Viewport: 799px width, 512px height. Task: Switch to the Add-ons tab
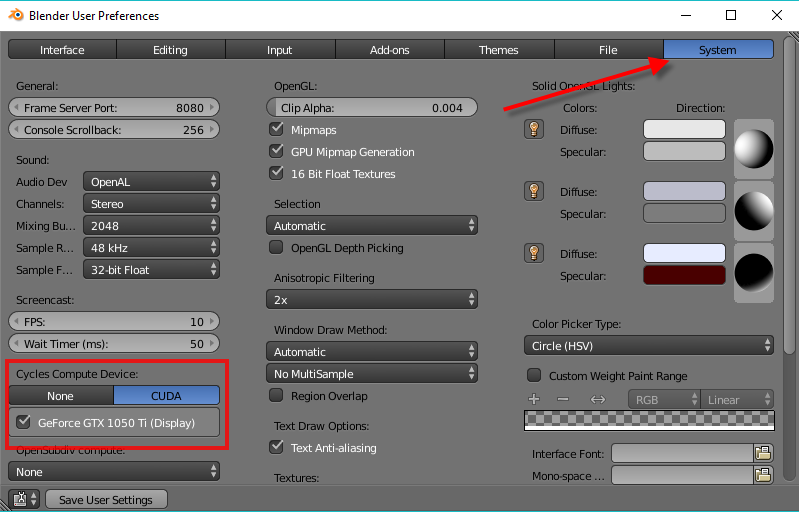pos(389,50)
